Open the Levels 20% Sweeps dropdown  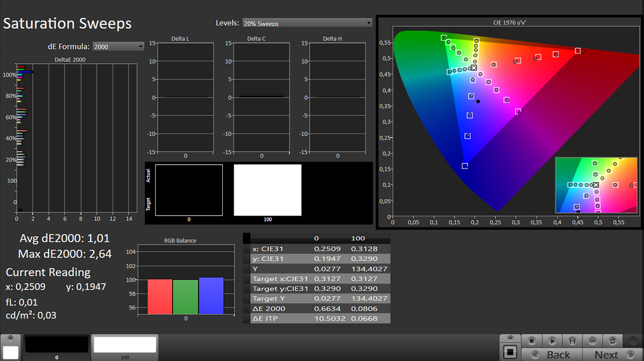pyautogui.click(x=307, y=23)
